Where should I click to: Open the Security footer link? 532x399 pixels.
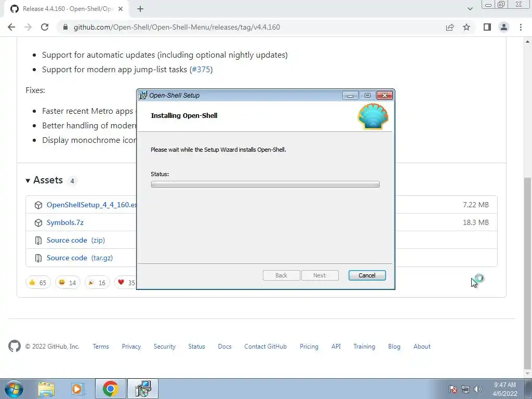pyautogui.click(x=165, y=347)
